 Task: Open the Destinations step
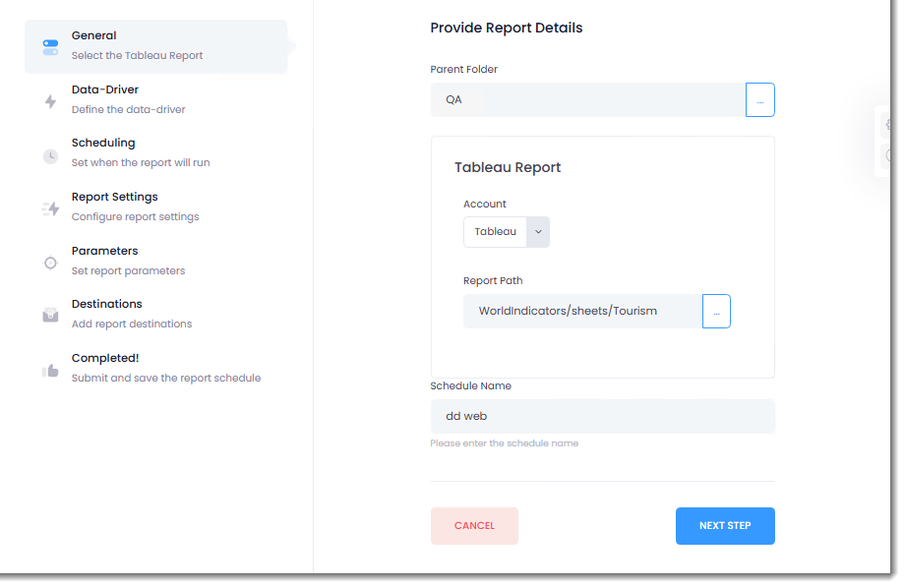tap(107, 305)
